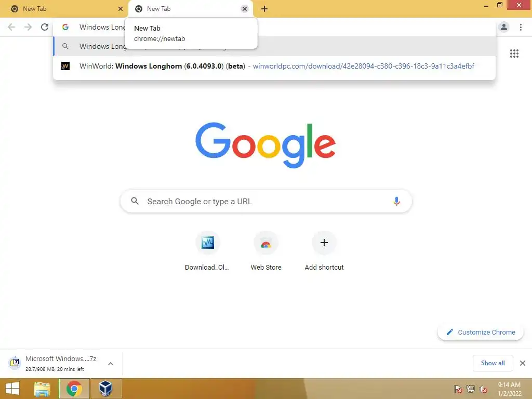Screen dimensions: 532x399
Task: Open the Web Store shortcut
Action: [x=265, y=251]
